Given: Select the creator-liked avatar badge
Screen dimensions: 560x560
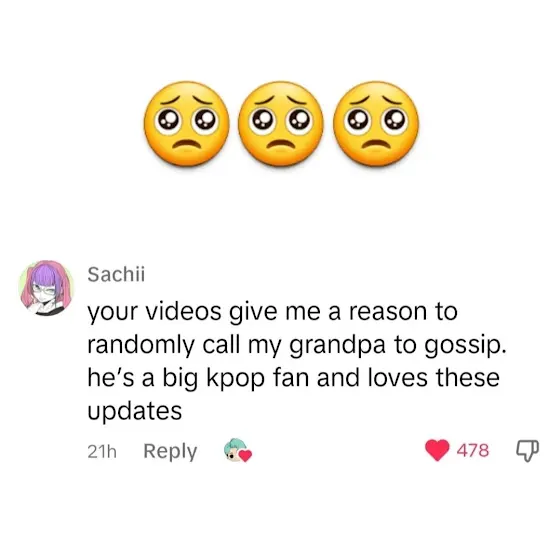Looking at the screenshot, I should point(237,450).
